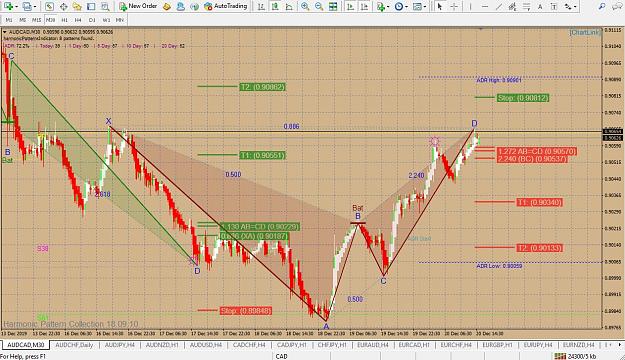Click the ChartLink label
Image resolution: width=625 pixels, height=360 pixels.
click(585, 32)
